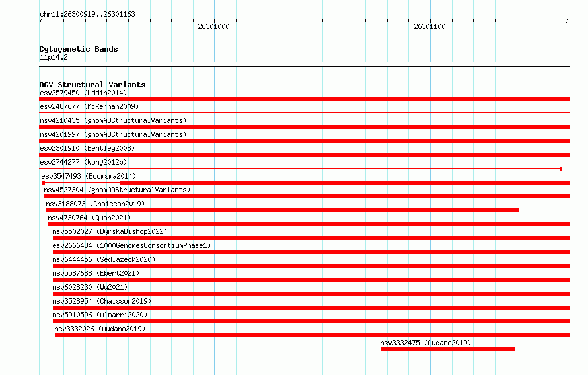This screenshot has width=588, height=375.
Task: Click nsv6444456 (Sedlazeck2020) label
Action: (x=104, y=259)
